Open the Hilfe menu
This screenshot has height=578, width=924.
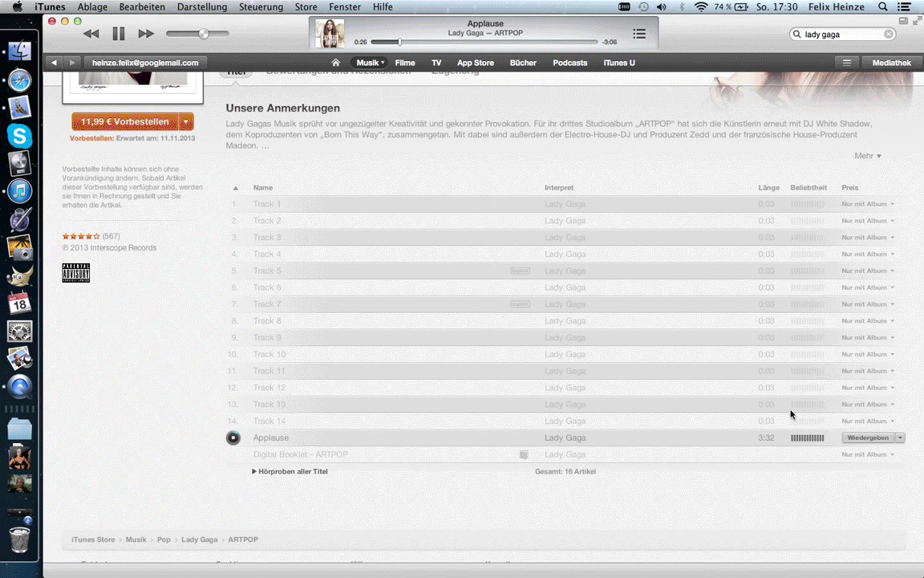tap(383, 7)
